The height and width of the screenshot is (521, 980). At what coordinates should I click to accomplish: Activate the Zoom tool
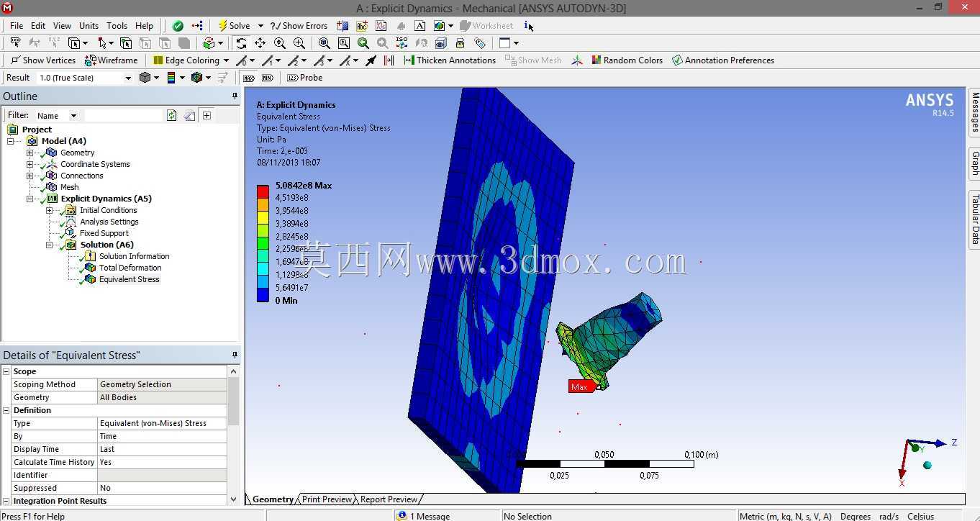click(x=280, y=43)
